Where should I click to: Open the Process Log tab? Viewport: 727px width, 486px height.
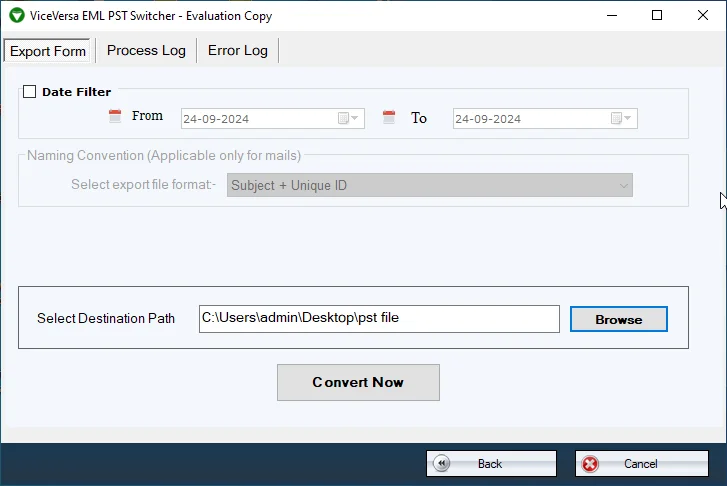(x=146, y=50)
